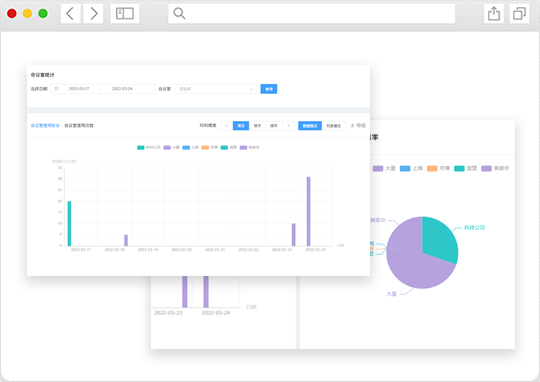Click the share icon in the browser toolbar
The width and height of the screenshot is (540, 382).
pyautogui.click(x=494, y=14)
